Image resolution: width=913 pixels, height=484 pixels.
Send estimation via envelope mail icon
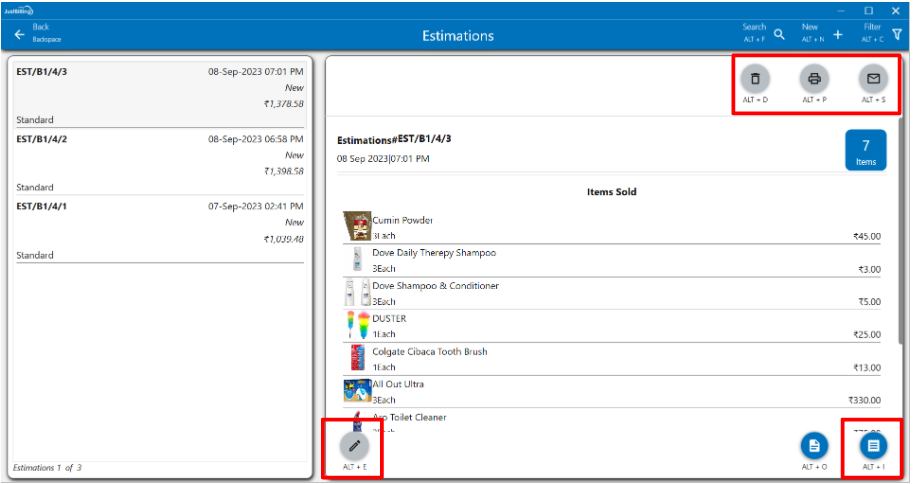(873, 79)
